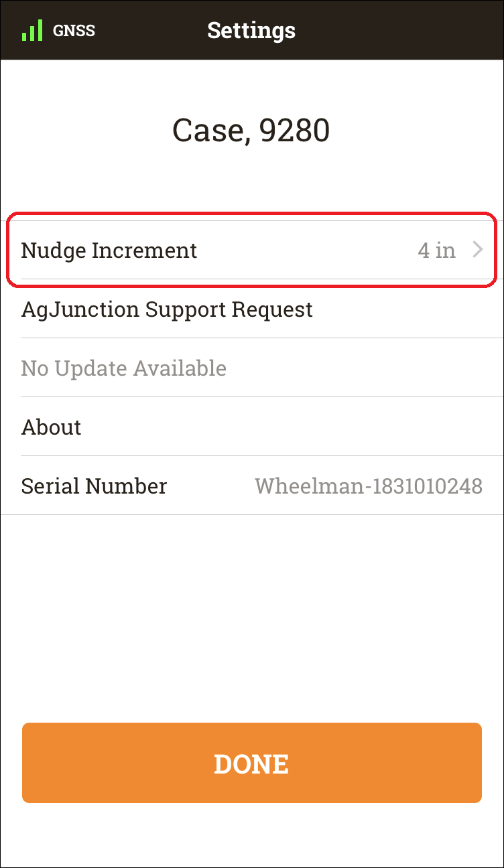Open the About page
504x868 pixels.
tap(251, 427)
